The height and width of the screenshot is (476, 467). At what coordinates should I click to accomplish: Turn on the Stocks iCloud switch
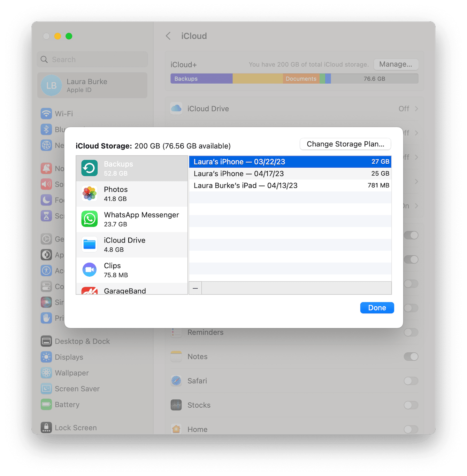pos(411,405)
